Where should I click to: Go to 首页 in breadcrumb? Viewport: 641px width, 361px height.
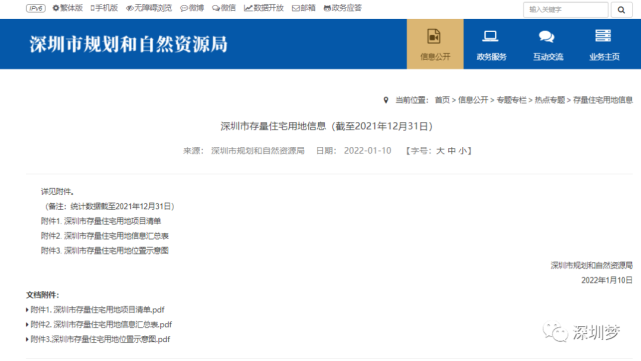442,100
